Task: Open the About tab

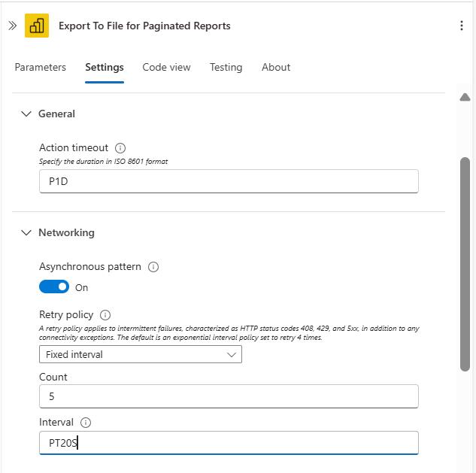Action: (x=276, y=67)
